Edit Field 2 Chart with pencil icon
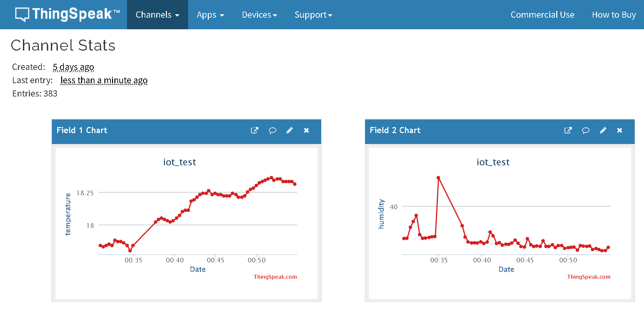The width and height of the screenshot is (644, 310). pos(603,130)
